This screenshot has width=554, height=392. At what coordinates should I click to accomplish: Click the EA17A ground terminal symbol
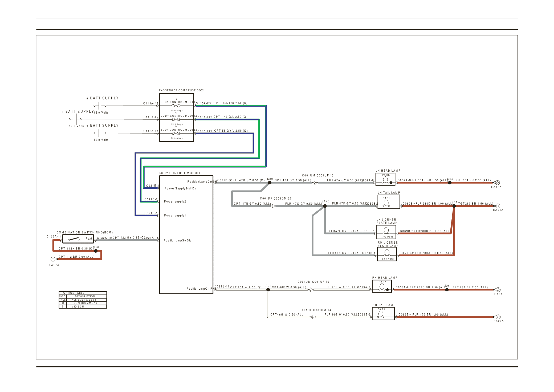53,259
